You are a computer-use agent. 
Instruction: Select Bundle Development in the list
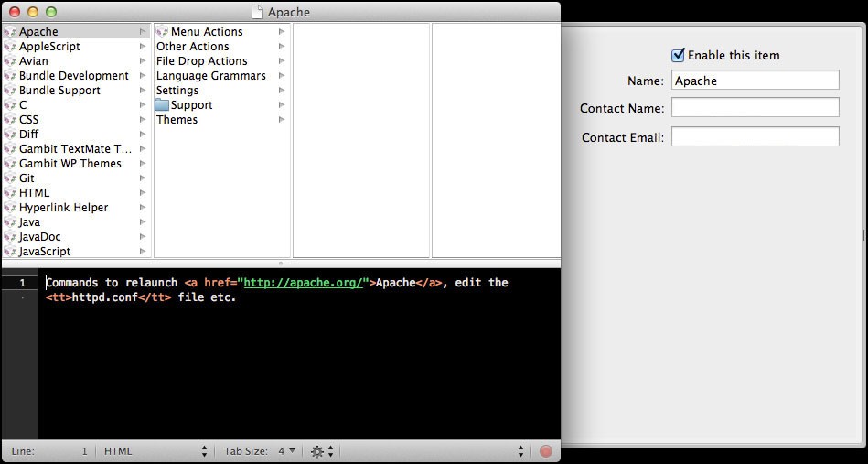(73, 76)
